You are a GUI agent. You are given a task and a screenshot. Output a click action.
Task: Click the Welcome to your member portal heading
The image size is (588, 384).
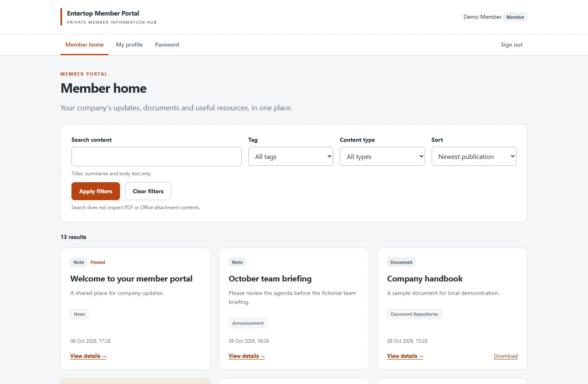click(131, 279)
